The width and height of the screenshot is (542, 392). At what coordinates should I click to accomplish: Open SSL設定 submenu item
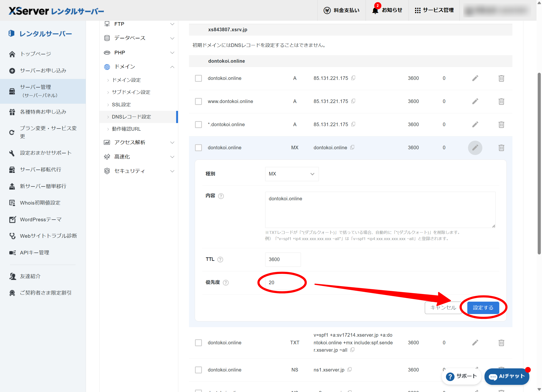pos(121,105)
